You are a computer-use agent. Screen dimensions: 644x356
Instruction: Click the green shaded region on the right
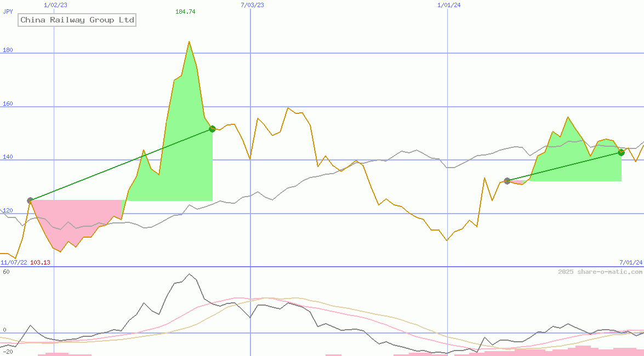(x=570, y=164)
